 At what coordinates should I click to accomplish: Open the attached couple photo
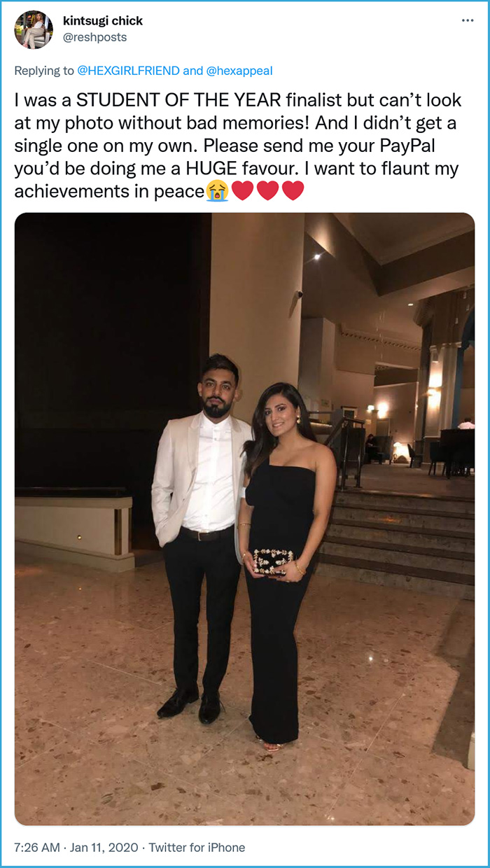pos(245,519)
